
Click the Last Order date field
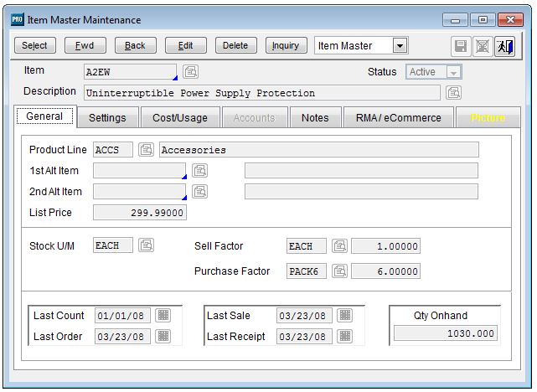[x=122, y=337]
